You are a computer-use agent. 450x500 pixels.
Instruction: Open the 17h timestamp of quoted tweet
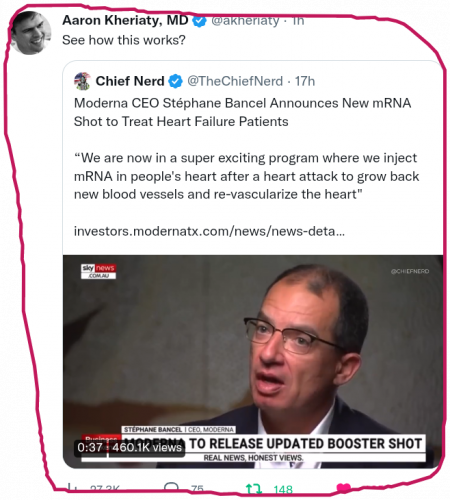click(x=305, y=81)
